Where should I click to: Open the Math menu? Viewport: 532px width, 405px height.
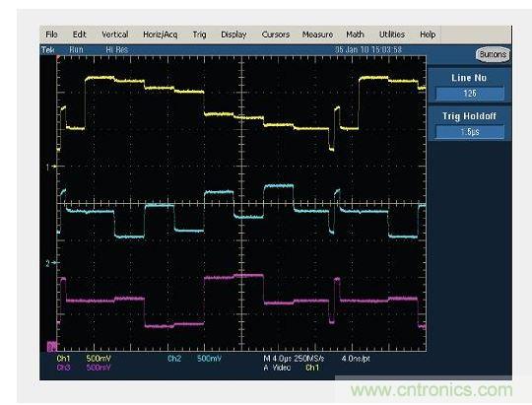[x=355, y=34]
